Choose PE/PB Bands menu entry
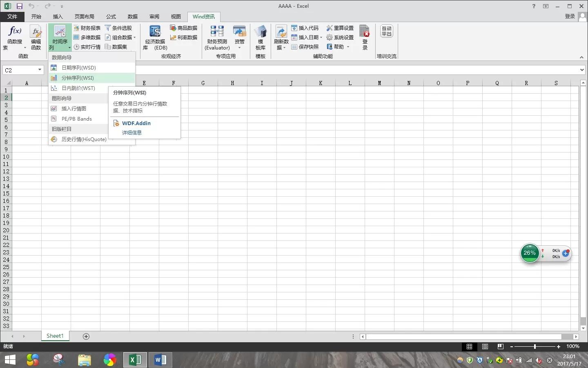This screenshot has width=588, height=368. tap(79, 119)
